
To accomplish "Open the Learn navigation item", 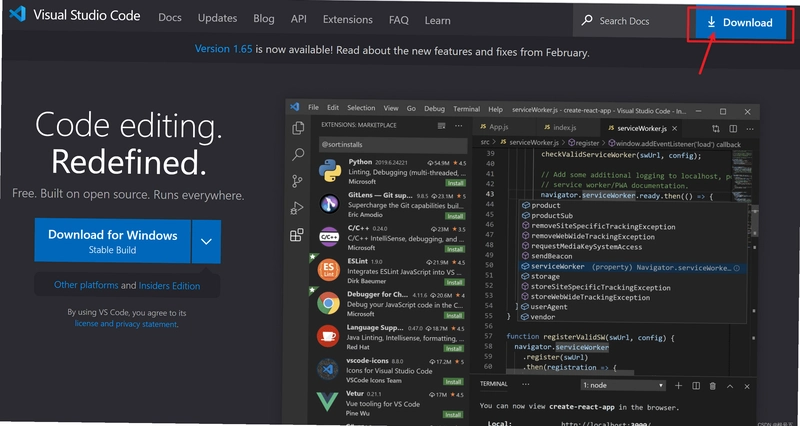I will 437,20.
